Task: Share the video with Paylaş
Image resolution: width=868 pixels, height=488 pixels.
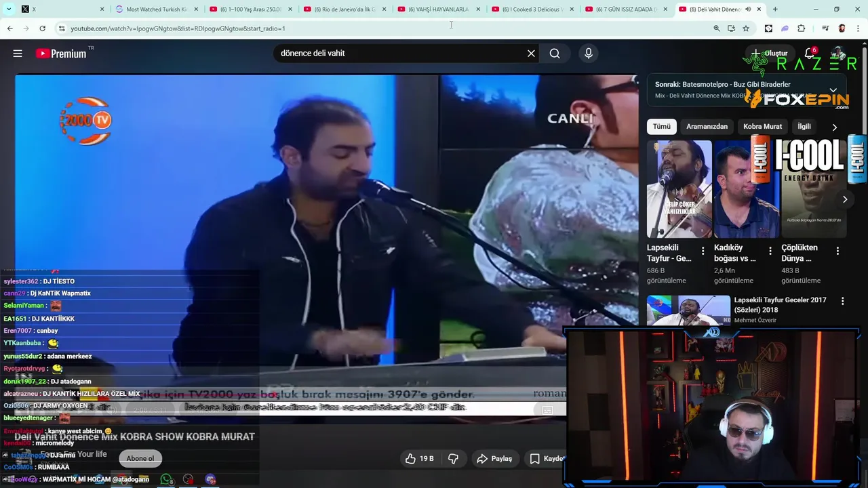Action: click(x=494, y=459)
